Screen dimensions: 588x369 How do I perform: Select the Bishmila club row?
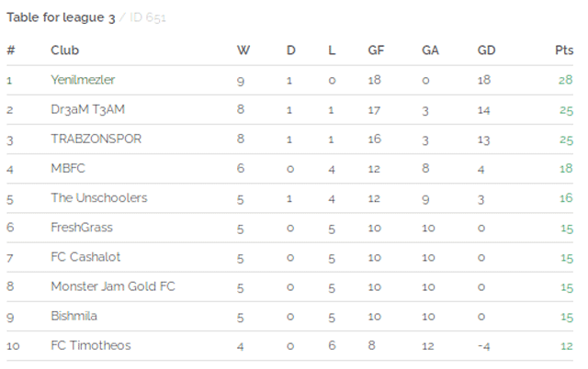tap(290, 316)
